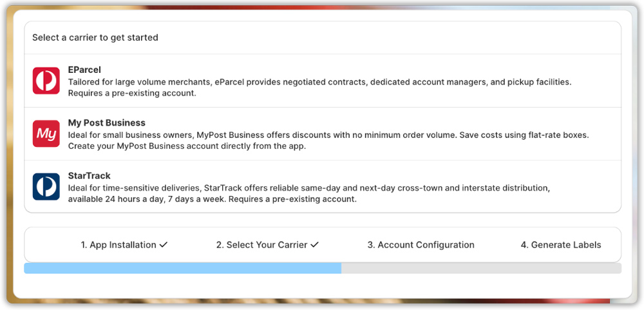Go to step 3. Account Configuration
644x310 pixels.
tap(421, 245)
